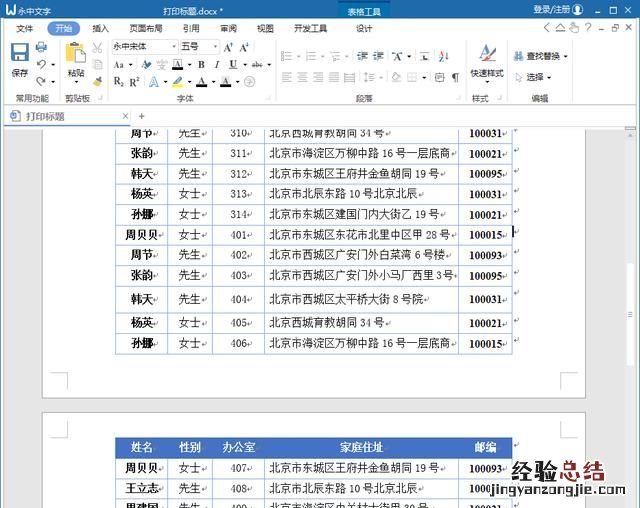Click the Print icon in the ribbon
The height and width of the screenshot is (508, 640).
tap(41, 47)
